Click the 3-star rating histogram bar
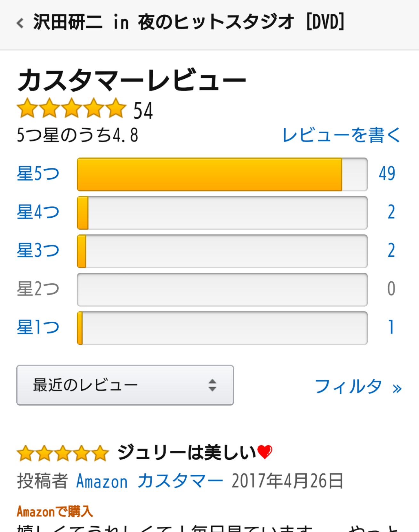 tap(222, 251)
